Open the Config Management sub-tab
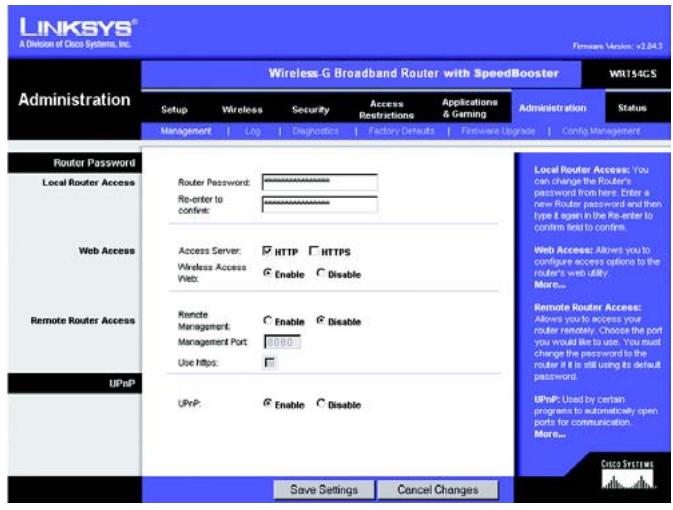673x510 pixels. coord(601,131)
